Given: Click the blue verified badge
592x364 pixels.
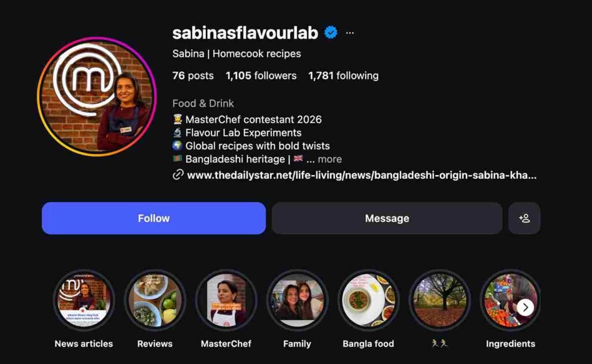Looking at the screenshot, I should [331, 33].
